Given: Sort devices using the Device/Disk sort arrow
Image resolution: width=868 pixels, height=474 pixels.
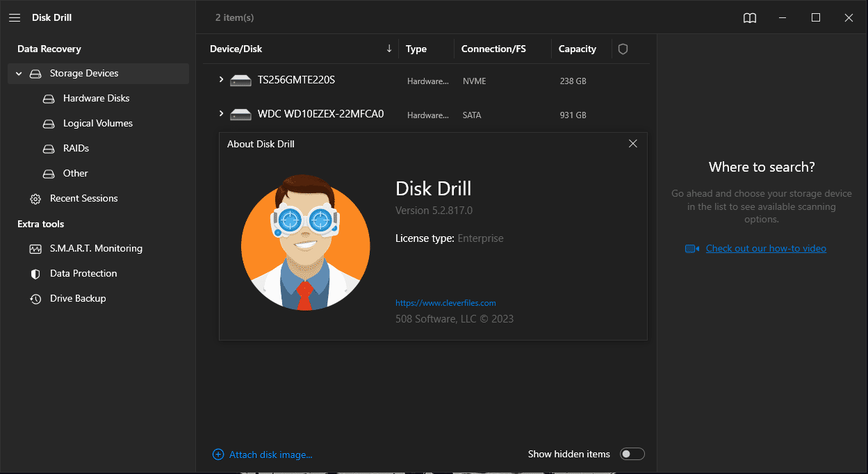Looking at the screenshot, I should pyautogui.click(x=389, y=49).
